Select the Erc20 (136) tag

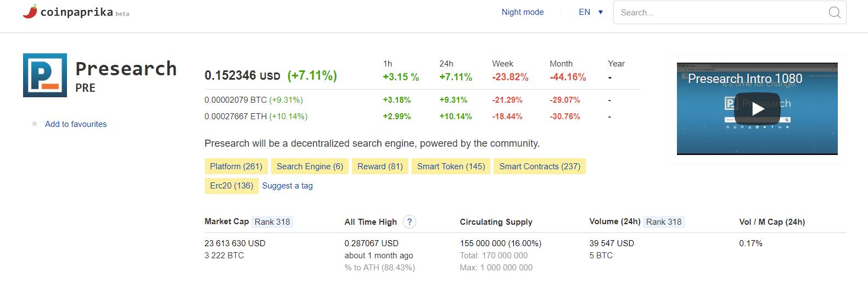click(x=232, y=186)
